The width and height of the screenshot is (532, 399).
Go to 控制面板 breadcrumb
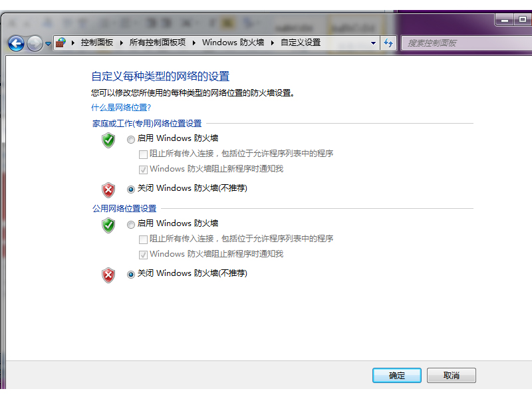coord(96,43)
